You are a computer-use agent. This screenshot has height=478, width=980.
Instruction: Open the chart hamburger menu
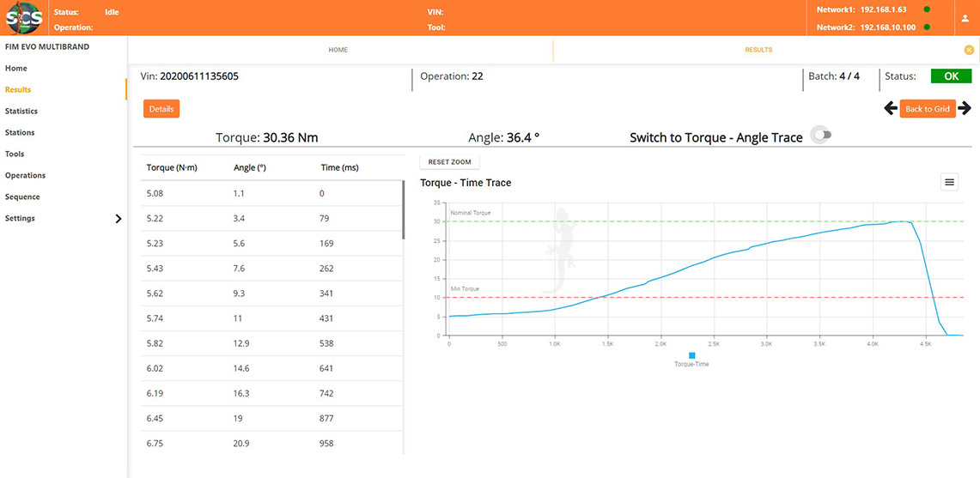pyautogui.click(x=949, y=181)
